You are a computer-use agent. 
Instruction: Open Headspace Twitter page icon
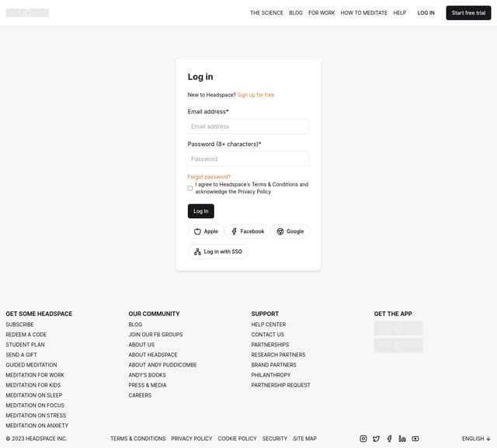pos(376,439)
